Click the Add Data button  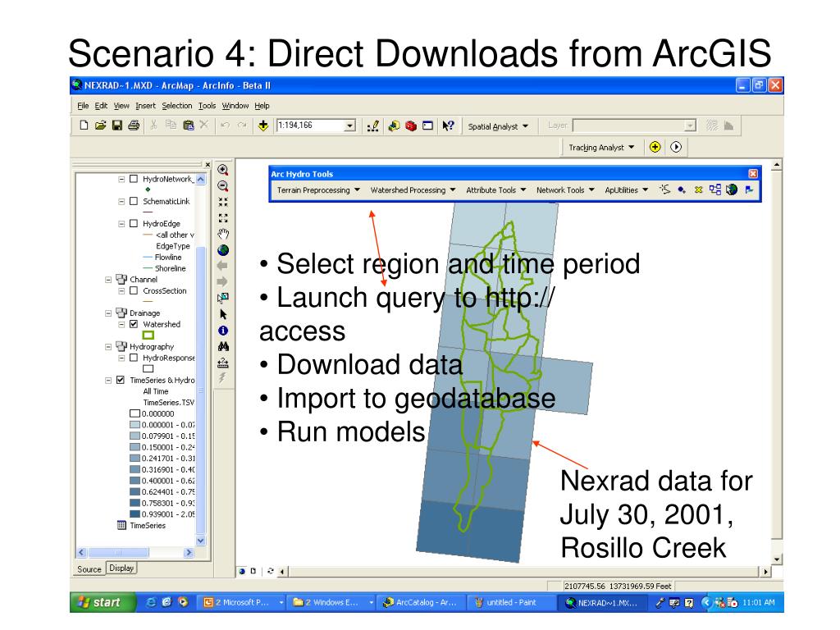263,126
